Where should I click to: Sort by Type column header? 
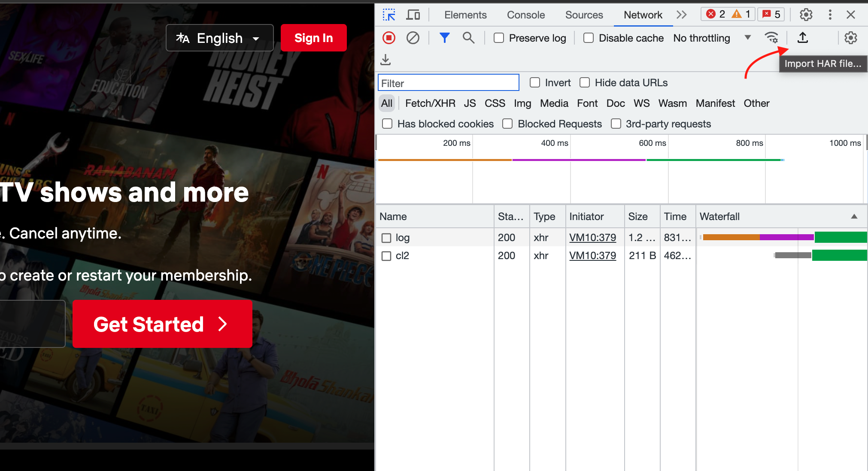[x=548, y=217]
